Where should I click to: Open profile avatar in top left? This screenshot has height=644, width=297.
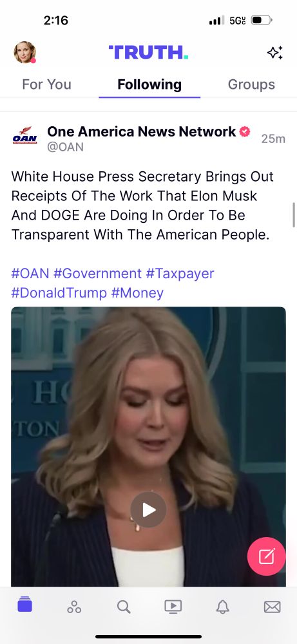pyautogui.click(x=25, y=53)
